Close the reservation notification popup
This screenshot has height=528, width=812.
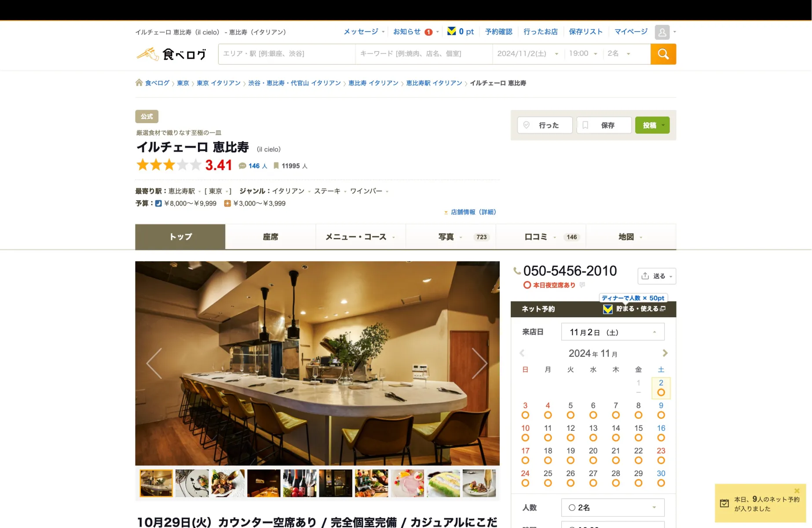pyautogui.click(x=797, y=491)
